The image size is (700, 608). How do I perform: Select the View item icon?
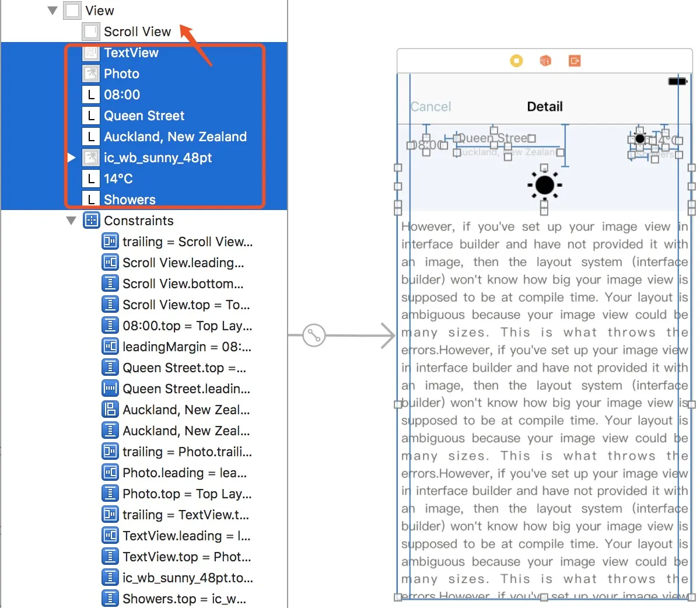pyautogui.click(x=72, y=11)
